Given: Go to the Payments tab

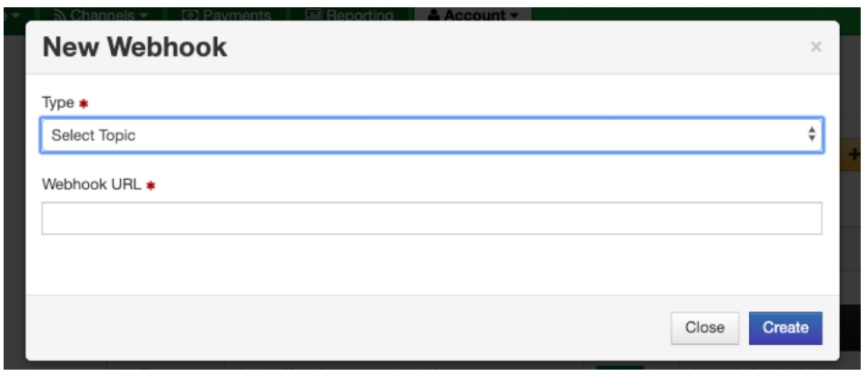Looking at the screenshot, I should pos(235,15).
